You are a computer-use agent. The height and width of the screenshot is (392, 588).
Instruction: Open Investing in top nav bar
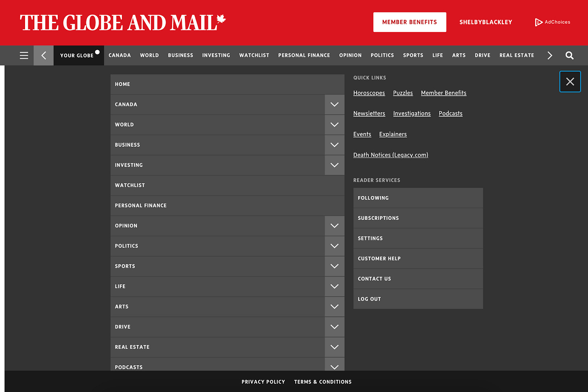(216, 55)
